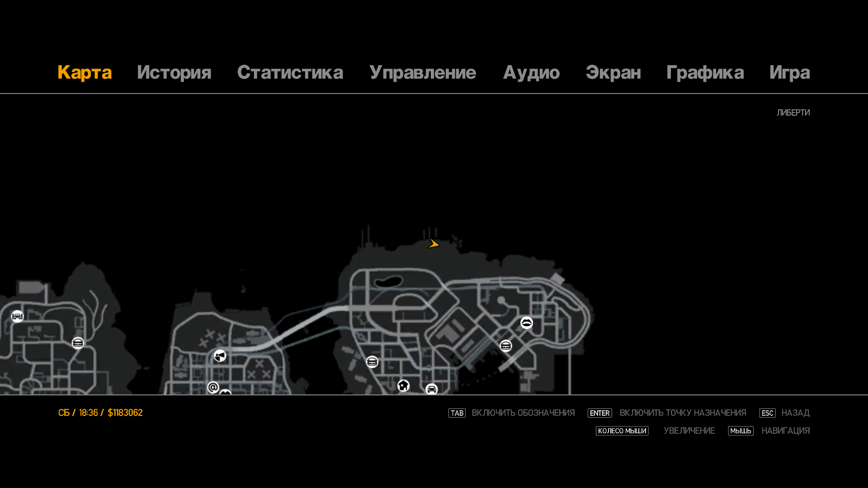Select the internet cafe @ icon
The width and height of the screenshot is (868, 488).
click(213, 387)
